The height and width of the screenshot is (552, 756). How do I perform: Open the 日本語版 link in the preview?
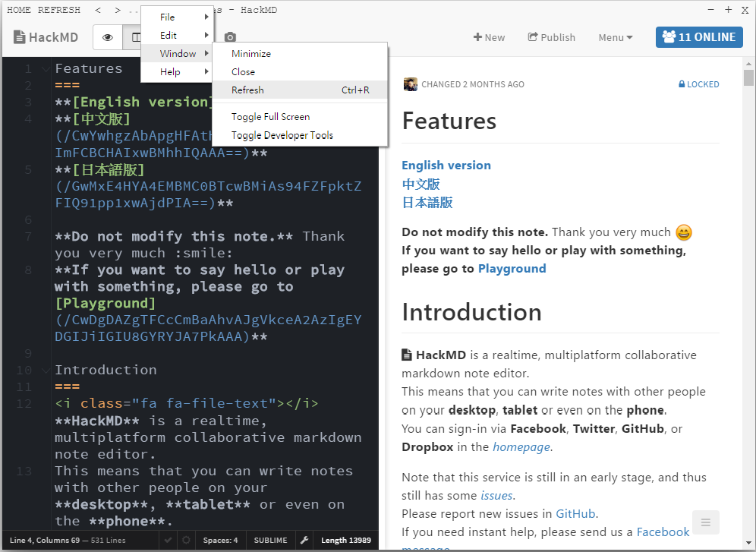pyautogui.click(x=427, y=202)
